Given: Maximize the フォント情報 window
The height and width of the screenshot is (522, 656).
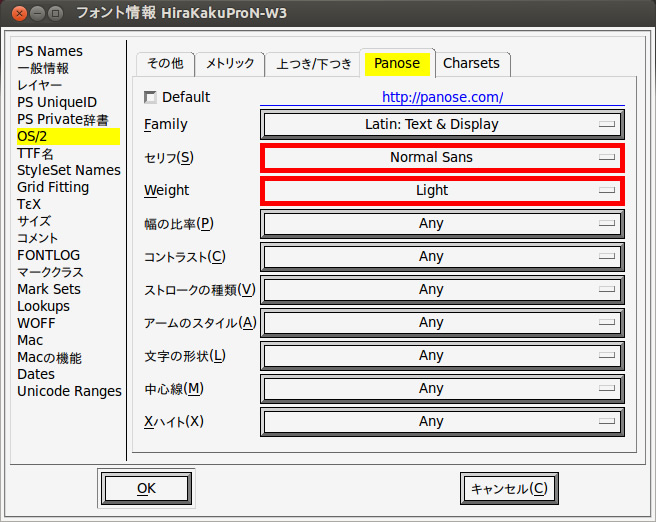Looking at the screenshot, I should [x=55, y=13].
